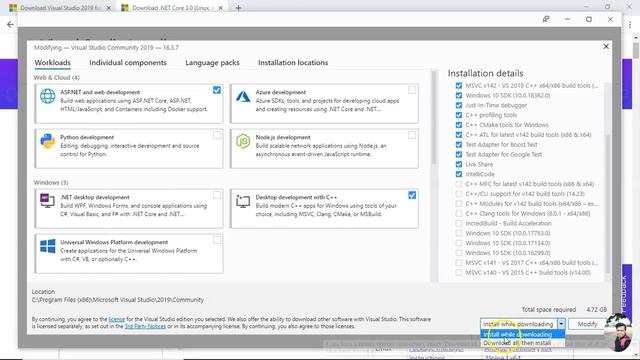Check the .NET desktop development workload

[x=217, y=195]
